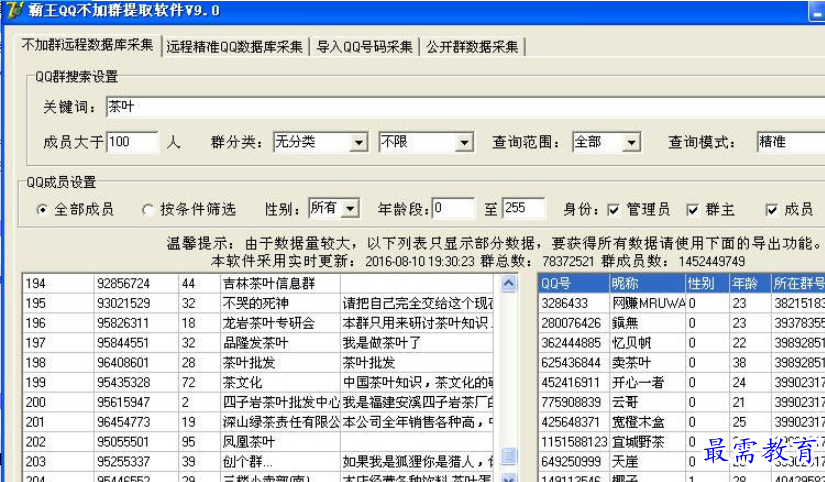Select member nickname 云哥
Image resolution: width=825 pixels, height=482 pixels.
pos(625,402)
